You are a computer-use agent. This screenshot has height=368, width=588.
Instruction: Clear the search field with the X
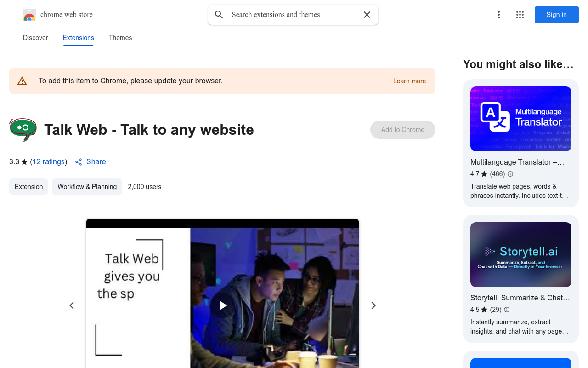pos(367,15)
